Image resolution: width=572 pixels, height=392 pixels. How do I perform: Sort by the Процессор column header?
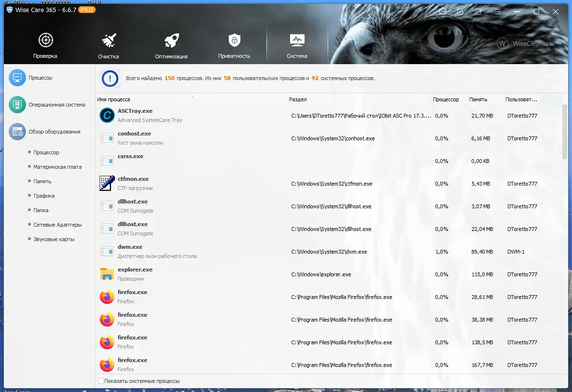click(x=446, y=99)
